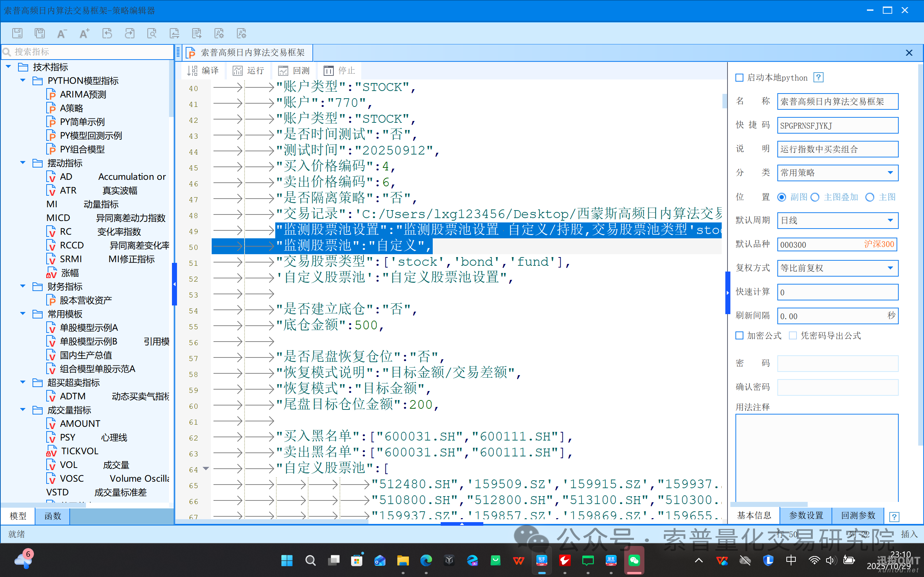This screenshot has height=577, width=924.
Task: Click the save file toolbar icon
Action: [17, 33]
